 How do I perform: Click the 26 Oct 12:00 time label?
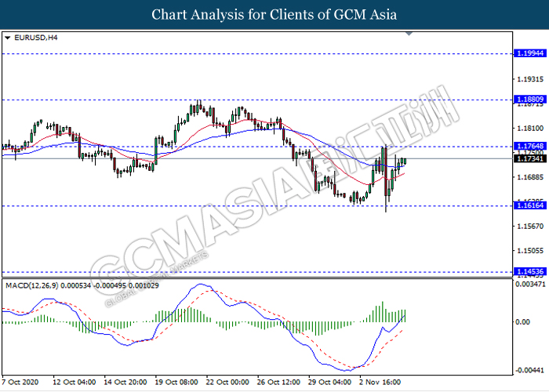point(278,382)
